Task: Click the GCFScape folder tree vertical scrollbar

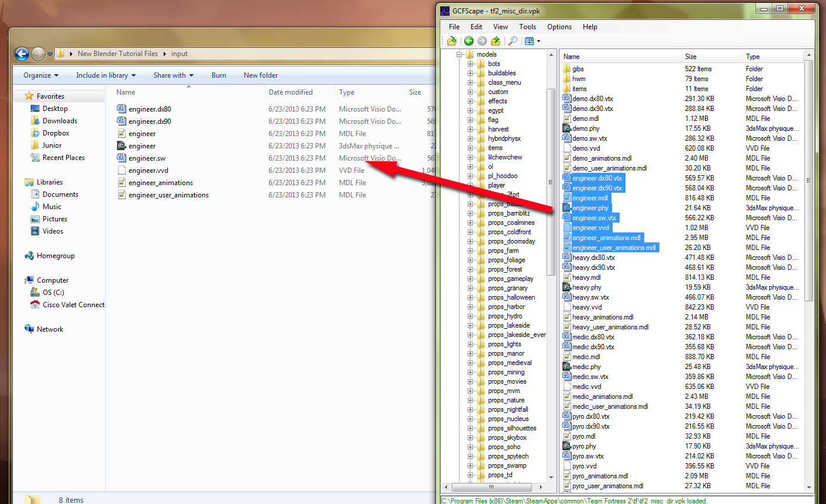Action: click(x=551, y=181)
